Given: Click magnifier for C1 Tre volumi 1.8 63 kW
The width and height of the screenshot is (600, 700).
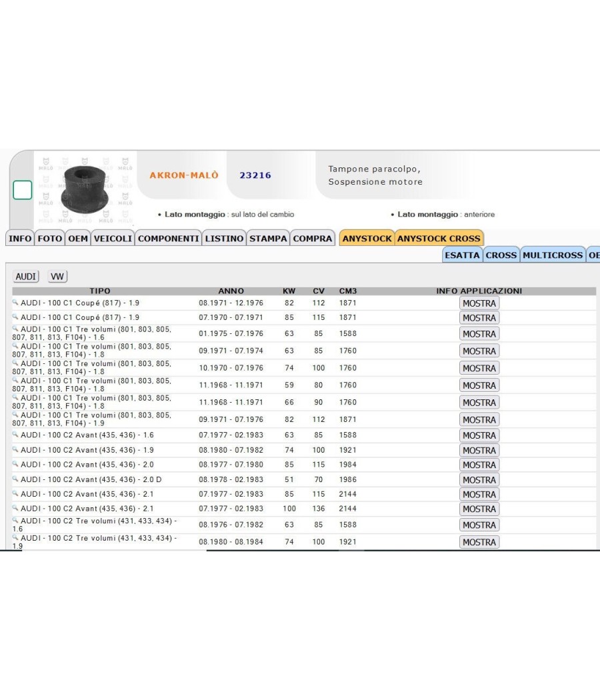Looking at the screenshot, I should coord(15,346).
